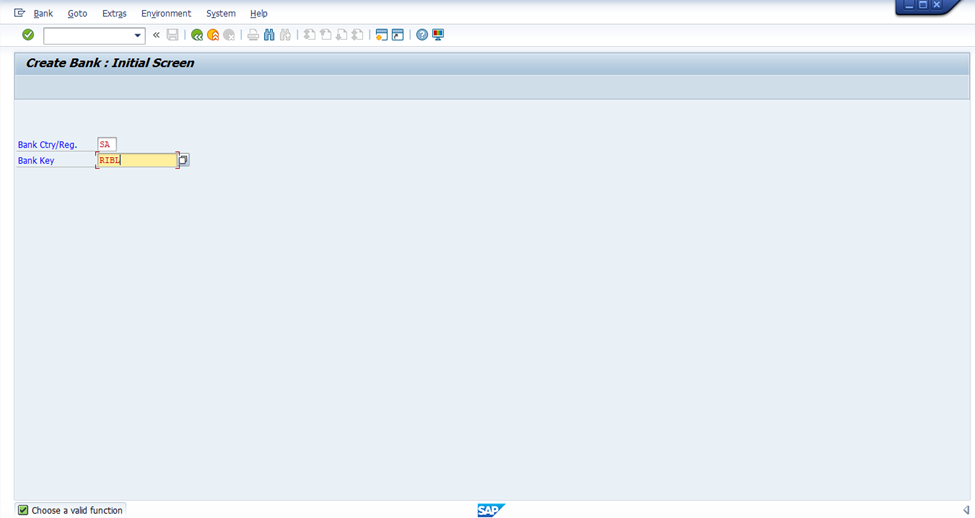Click the Save diskette icon

[x=172, y=35]
